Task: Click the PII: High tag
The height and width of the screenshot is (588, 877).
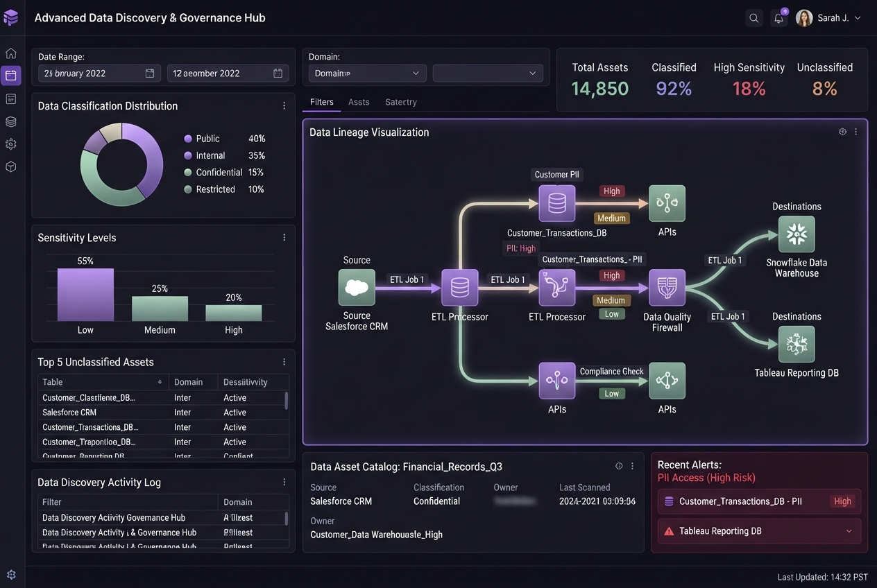Action: pyautogui.click(x=521, y=248)
